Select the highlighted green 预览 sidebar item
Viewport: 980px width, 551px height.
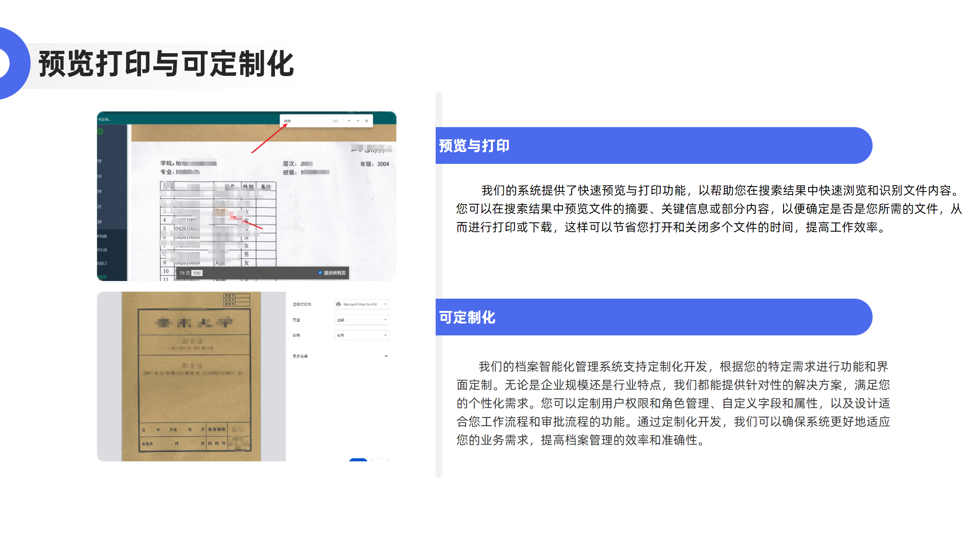coord(103,277)
